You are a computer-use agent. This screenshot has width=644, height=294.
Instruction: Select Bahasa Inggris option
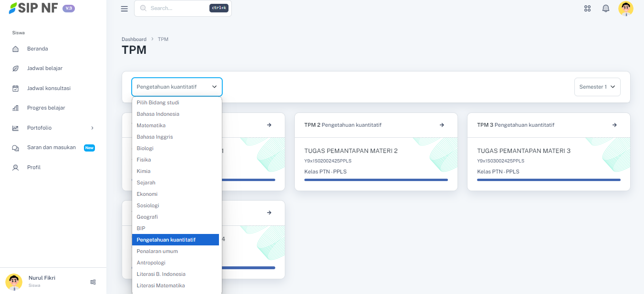[x=155, y=137]
